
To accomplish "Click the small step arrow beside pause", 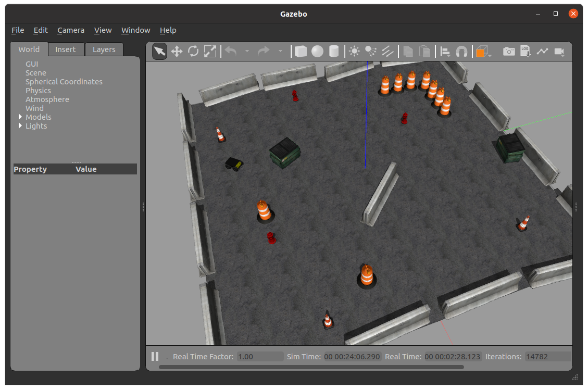I will (167, 359).
